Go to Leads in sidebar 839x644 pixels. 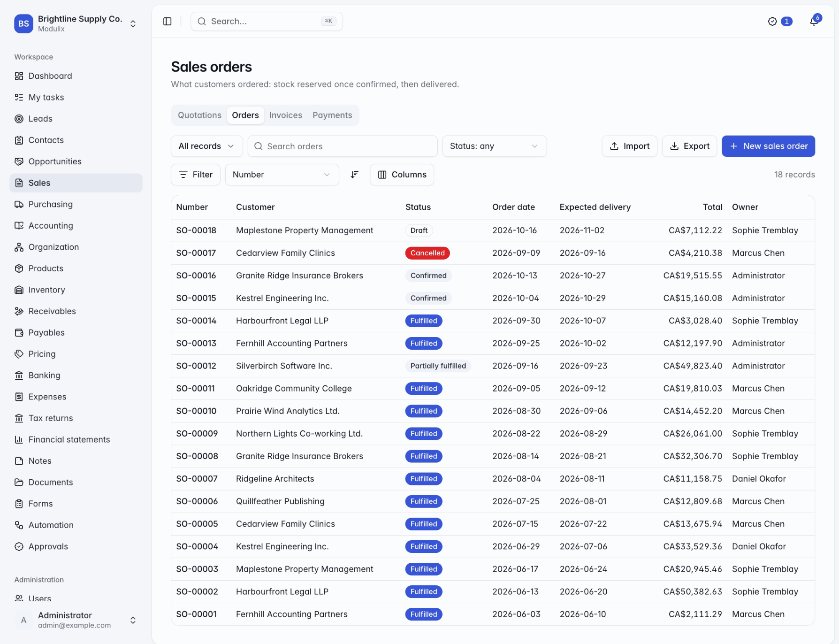click(x=76, y=119)
